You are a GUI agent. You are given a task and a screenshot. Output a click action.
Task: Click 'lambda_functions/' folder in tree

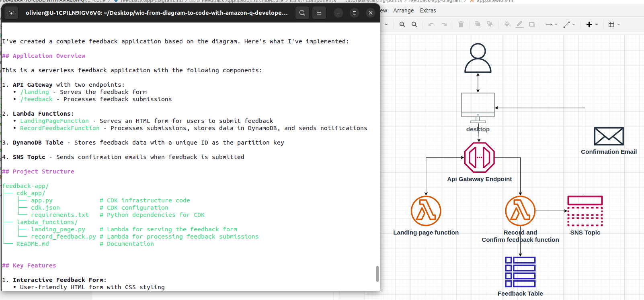pyautogui.click(x=47, y=222)
